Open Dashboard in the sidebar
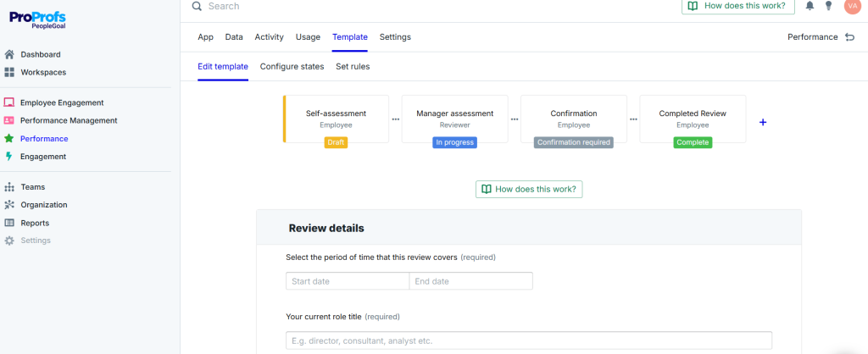868x354 pixels. point(41,55)
